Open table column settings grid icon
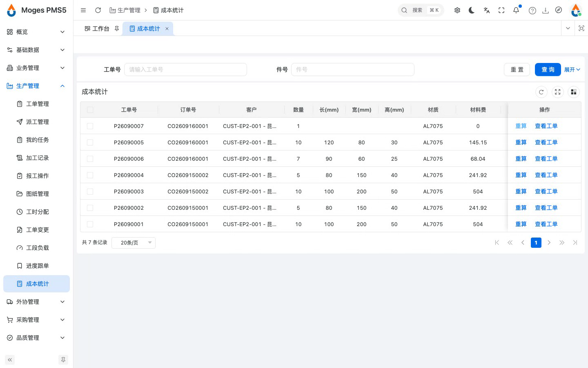Viewport: 588px width, 368px height. pos(574,92)
